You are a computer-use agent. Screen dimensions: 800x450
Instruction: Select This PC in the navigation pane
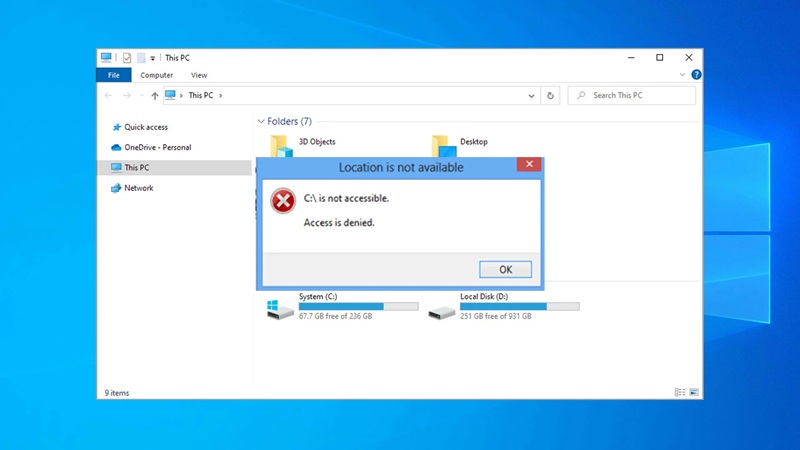coord(174,167)
